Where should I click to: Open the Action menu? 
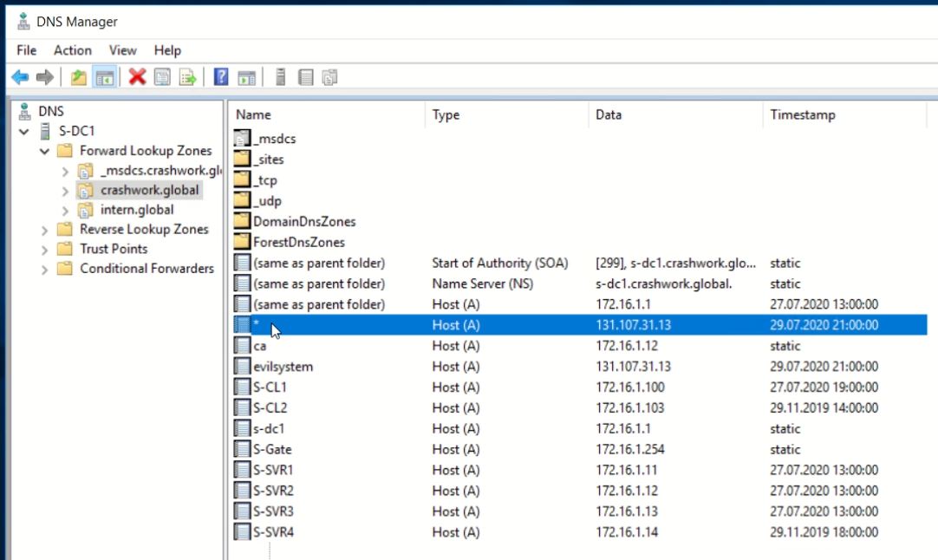click(72, 50)
